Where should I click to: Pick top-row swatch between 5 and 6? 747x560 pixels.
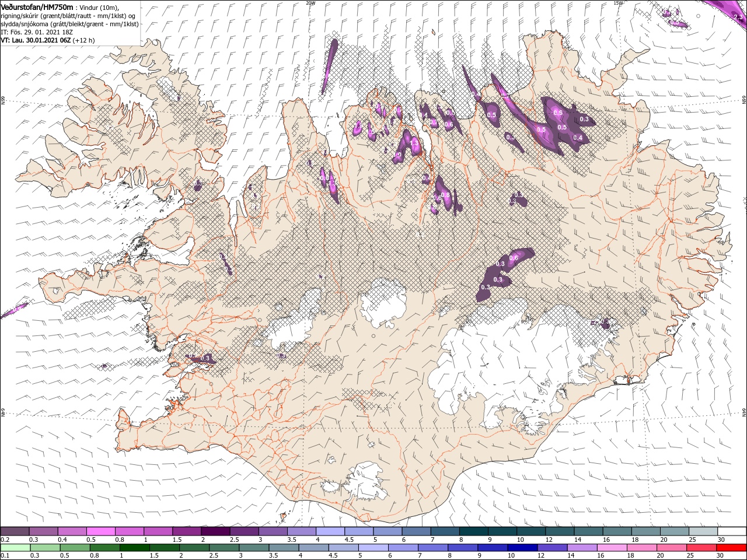coord(388,531)
